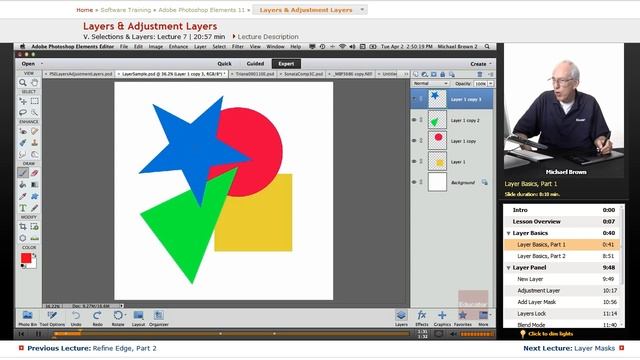The height and width of the screenshot is (360, 640).
Task: Select the Type tool
Action: 23,208
